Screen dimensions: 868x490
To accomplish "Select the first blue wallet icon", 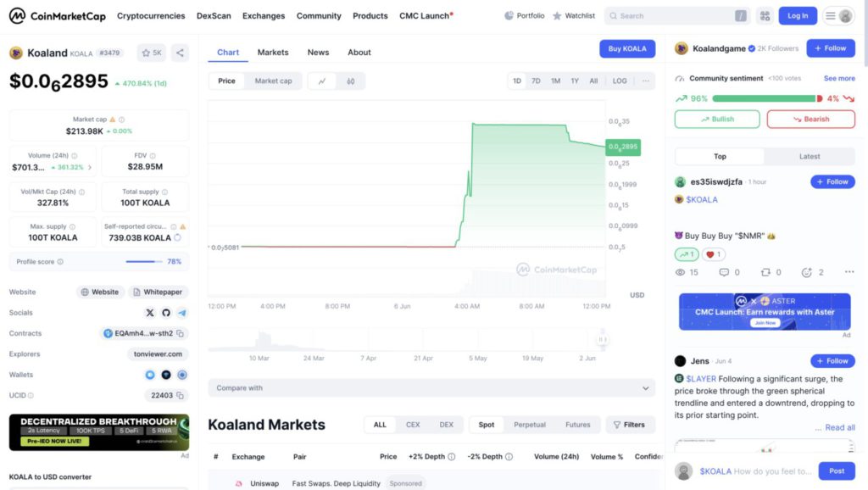I will 149,375.
